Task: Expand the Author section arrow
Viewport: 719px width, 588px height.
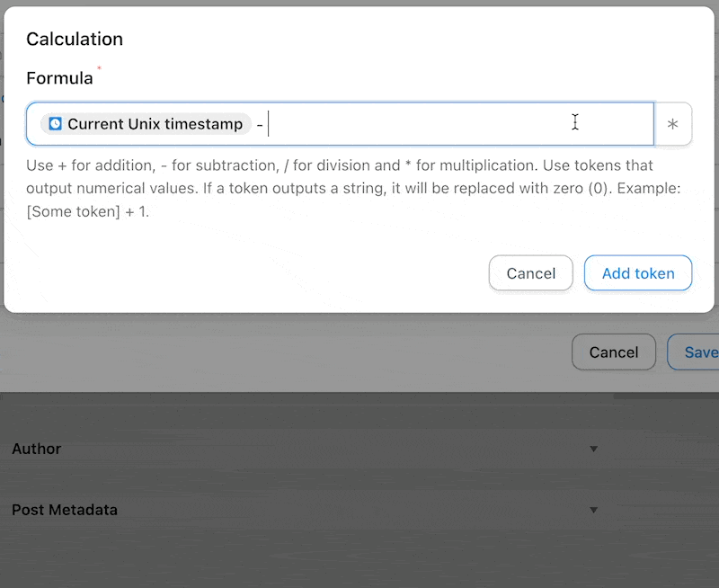Action: click(593, 449)
